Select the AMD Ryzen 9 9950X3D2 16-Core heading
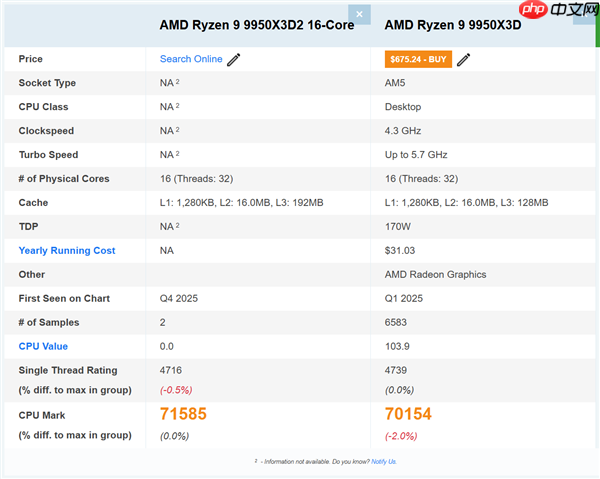 (x=257, y=25)
